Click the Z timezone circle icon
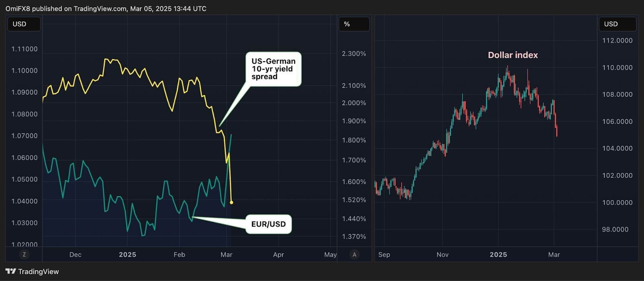Image resolution: width=644 pixels, height=281 pixels. (25, 254)
